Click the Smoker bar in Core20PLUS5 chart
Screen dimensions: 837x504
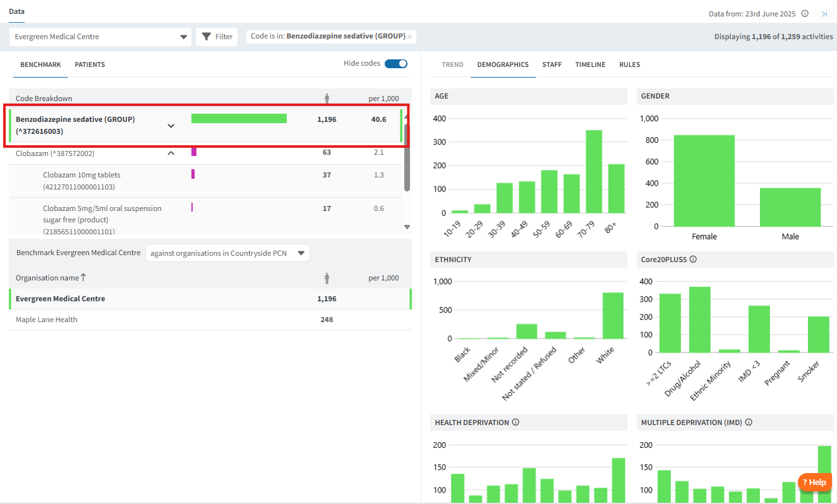pyautogui.click(x=818, y=335)
